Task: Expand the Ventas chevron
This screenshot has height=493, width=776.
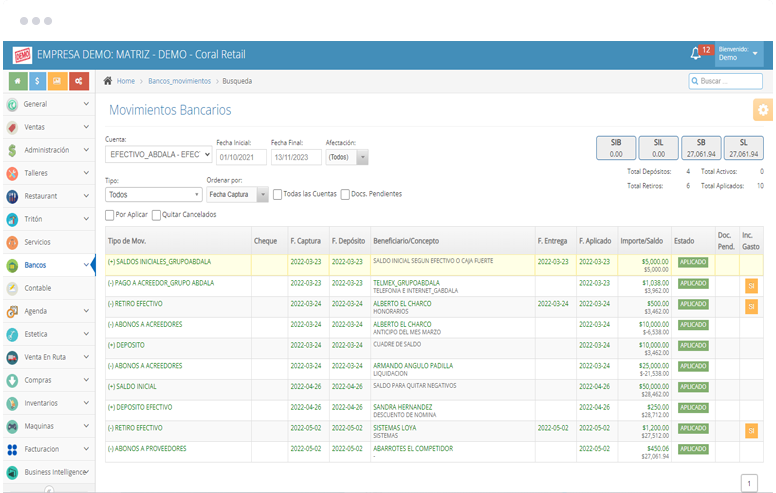Action: tap(86, 127)
